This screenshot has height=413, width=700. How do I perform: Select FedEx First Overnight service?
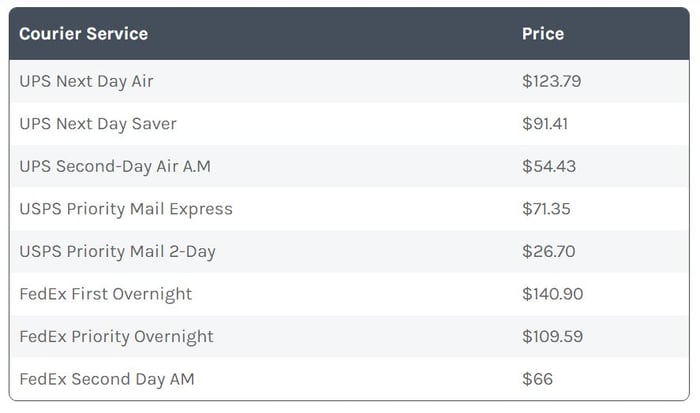coord(105,294)
